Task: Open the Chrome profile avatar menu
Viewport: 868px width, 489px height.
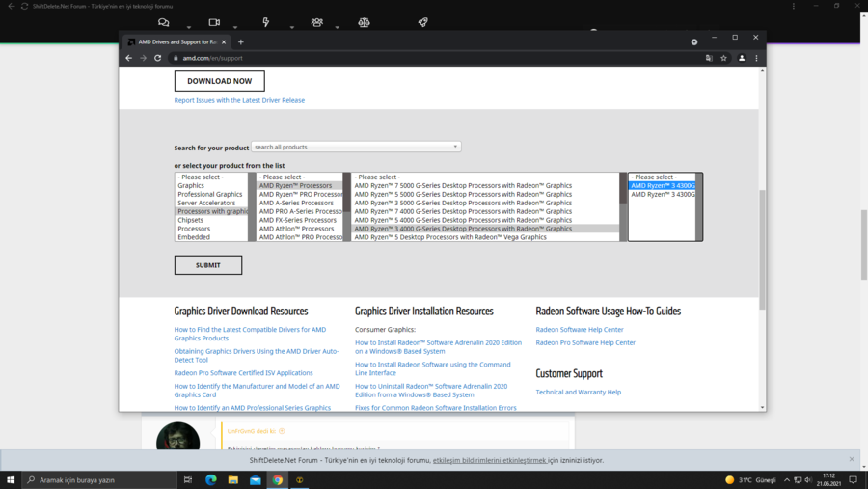Action: (742, 58)
